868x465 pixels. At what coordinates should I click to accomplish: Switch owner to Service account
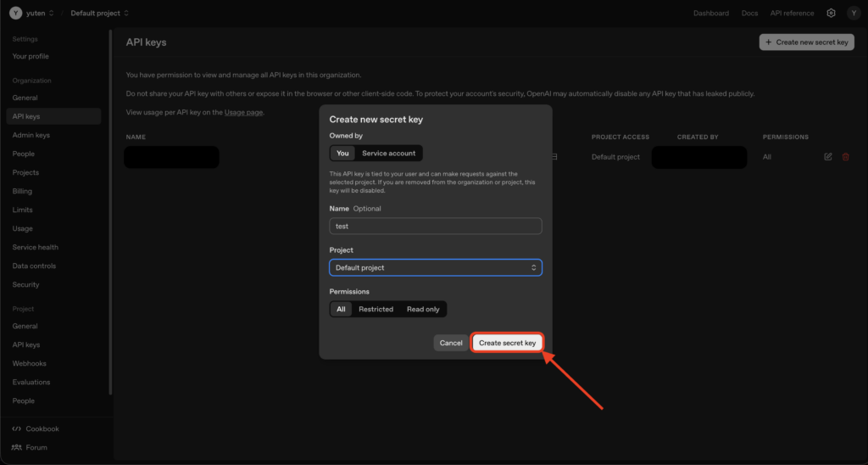click(x=388, y=154)
